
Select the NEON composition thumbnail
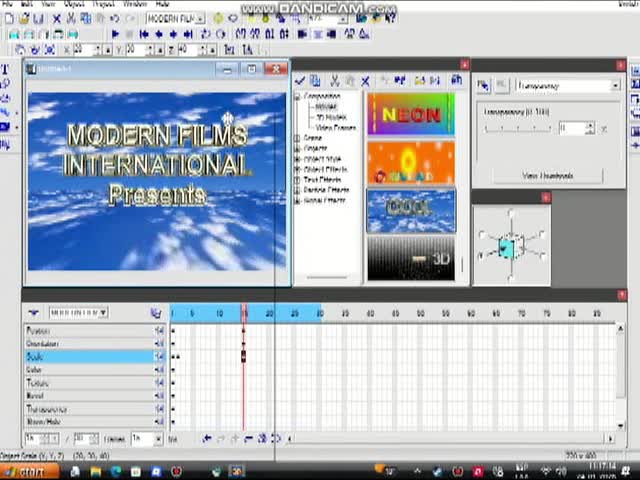click(410, 114)
